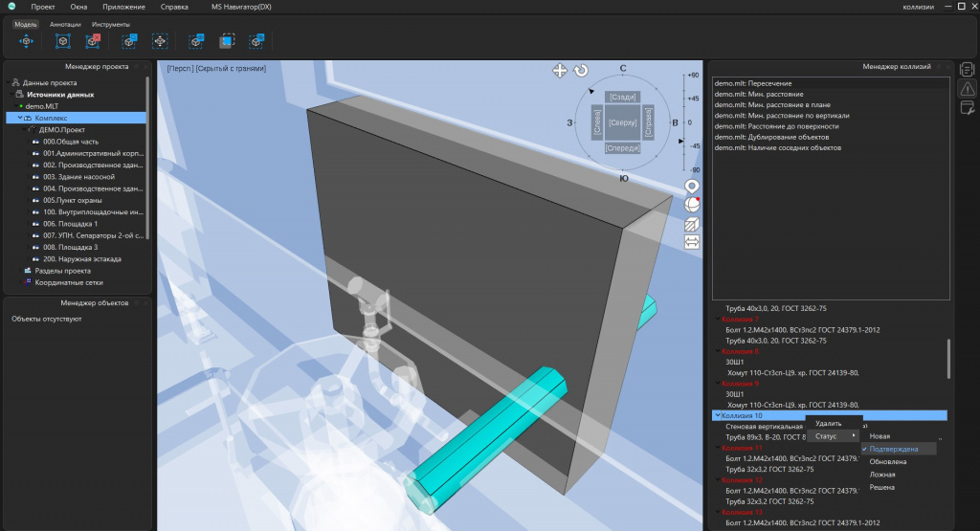Open the Проект menu
This screenshot has height=531, width=980.
(x=43, y=7)
